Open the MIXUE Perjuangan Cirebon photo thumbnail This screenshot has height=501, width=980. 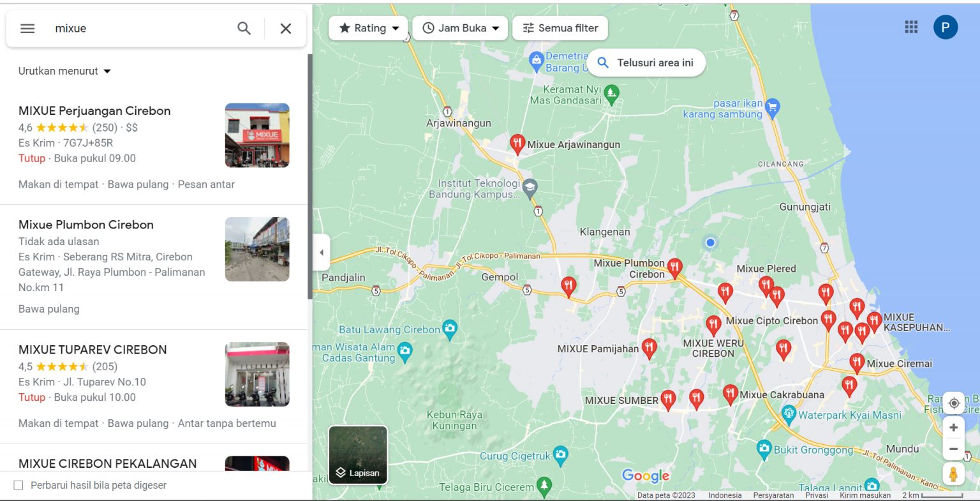pyautogui.click(x=256, y=135)
